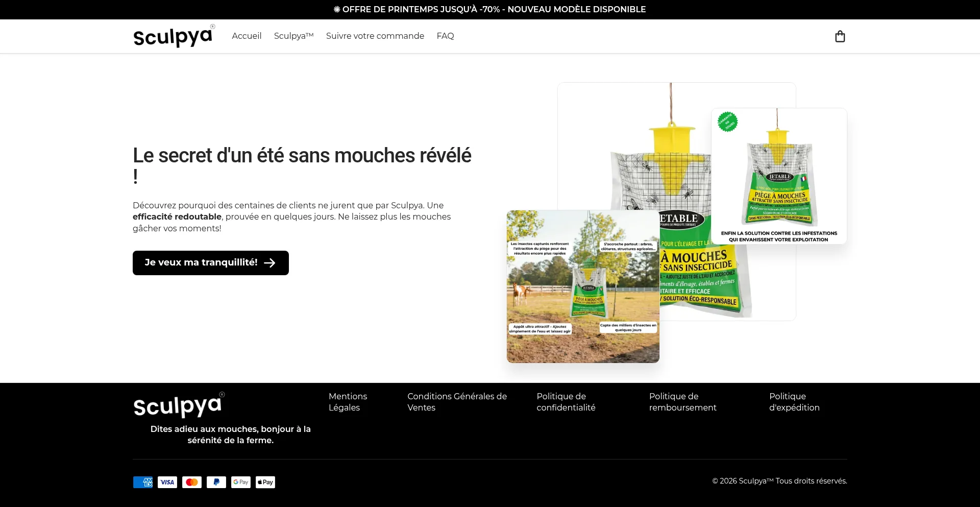
Task: Click the American Express payment icon
Action: pos(143,482)
